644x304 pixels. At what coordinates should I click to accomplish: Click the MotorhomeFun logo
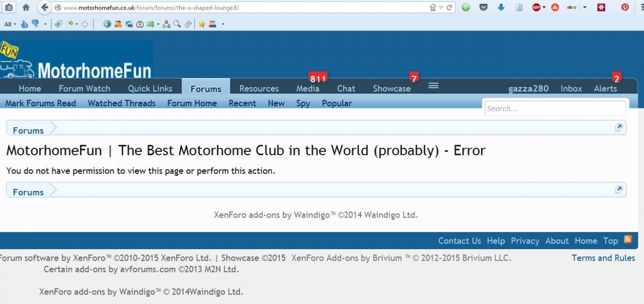click(76, 59)
